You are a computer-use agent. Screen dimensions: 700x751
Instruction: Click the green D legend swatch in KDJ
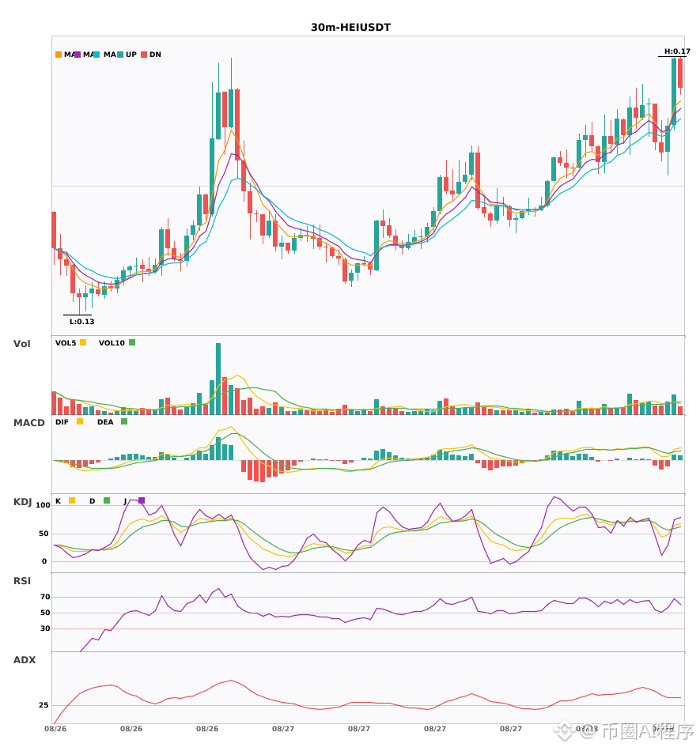pyautogui.click(x=107, y=500)
